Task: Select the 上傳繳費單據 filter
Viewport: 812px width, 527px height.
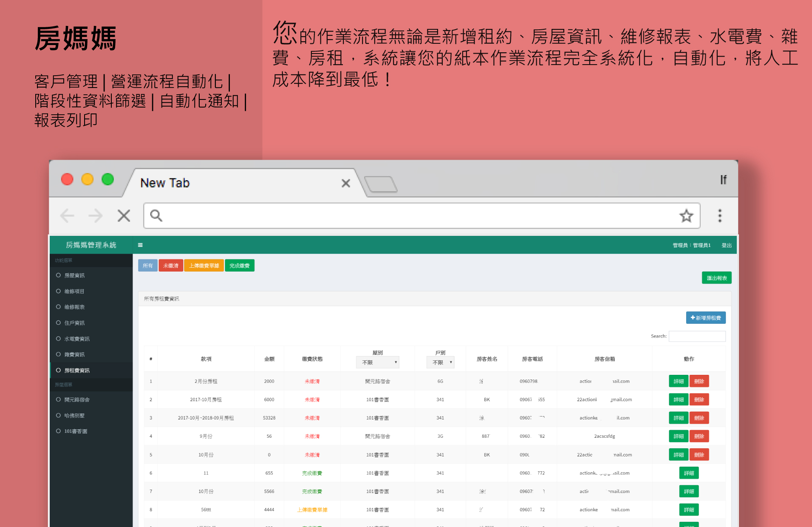Action: (204, 266)
